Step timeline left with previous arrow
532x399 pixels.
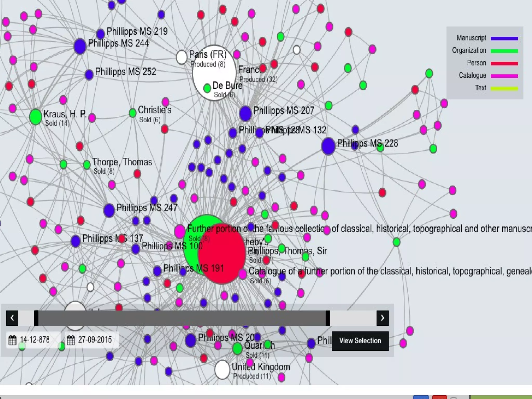pyautogui.click(x=12, y=318)
